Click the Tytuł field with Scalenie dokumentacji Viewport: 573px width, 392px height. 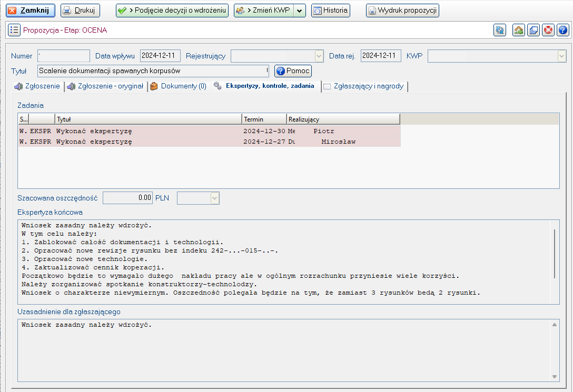pos(153,71)
